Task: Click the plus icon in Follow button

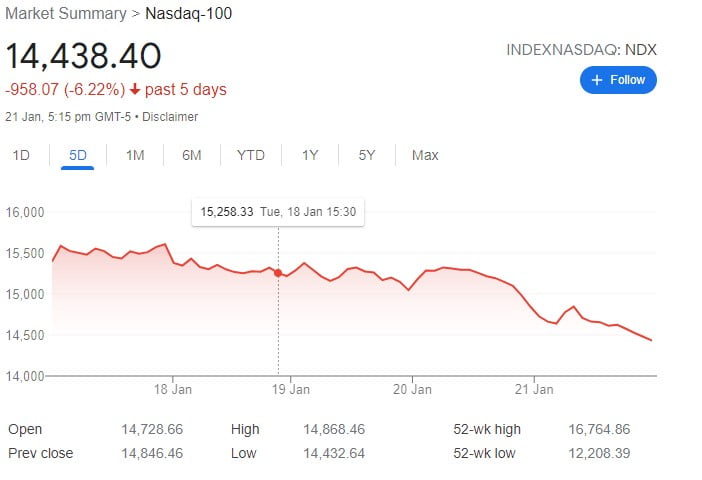Action: point(597,80)
